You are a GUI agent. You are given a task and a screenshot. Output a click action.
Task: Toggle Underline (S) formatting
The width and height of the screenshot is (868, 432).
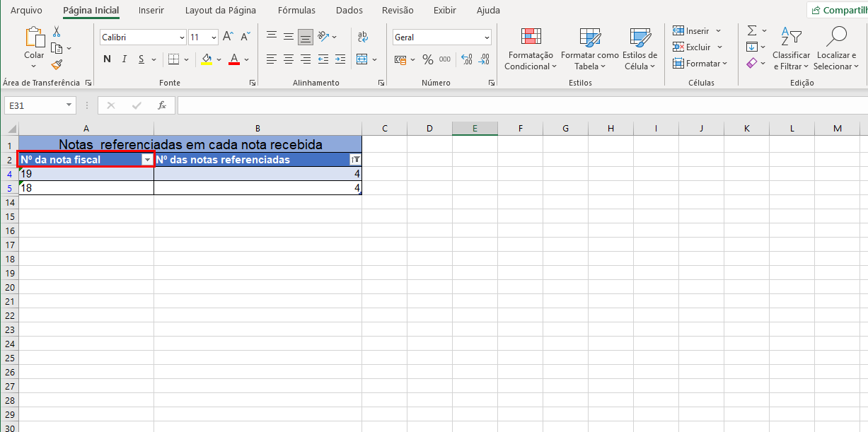pyautogui.click(x=141, y=59)
